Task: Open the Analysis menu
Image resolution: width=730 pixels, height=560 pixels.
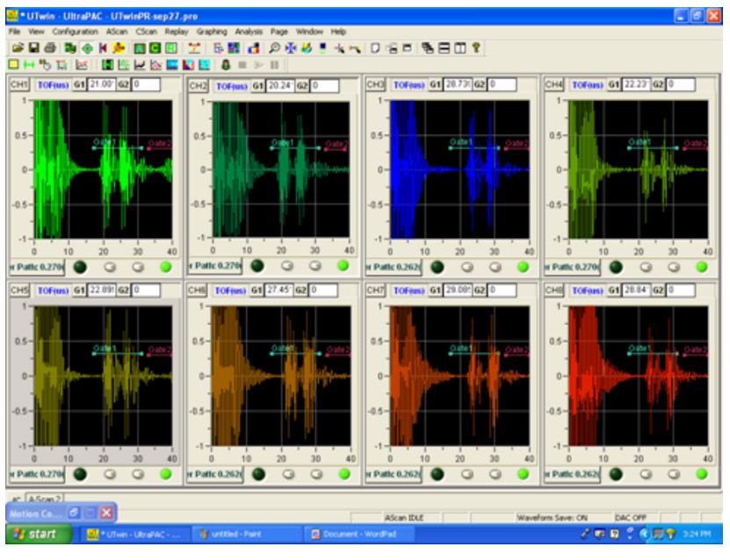Action: point(249,32)
